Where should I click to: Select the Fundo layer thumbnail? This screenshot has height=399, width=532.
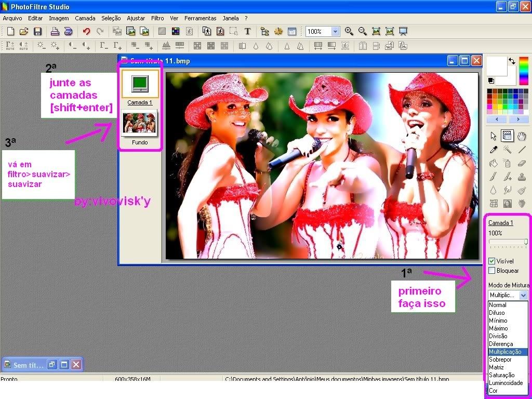tap(140, 123)
